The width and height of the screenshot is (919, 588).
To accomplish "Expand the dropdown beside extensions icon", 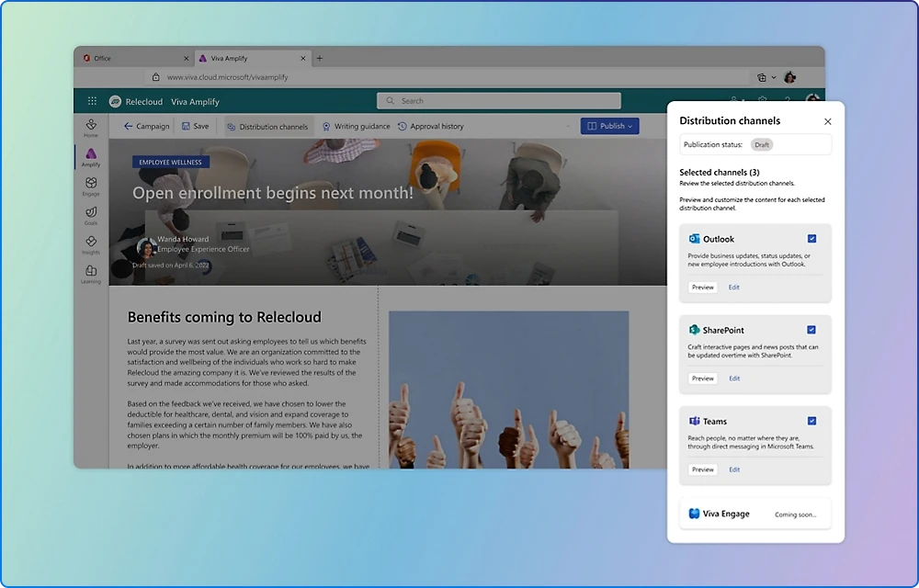I will [774, 77].
